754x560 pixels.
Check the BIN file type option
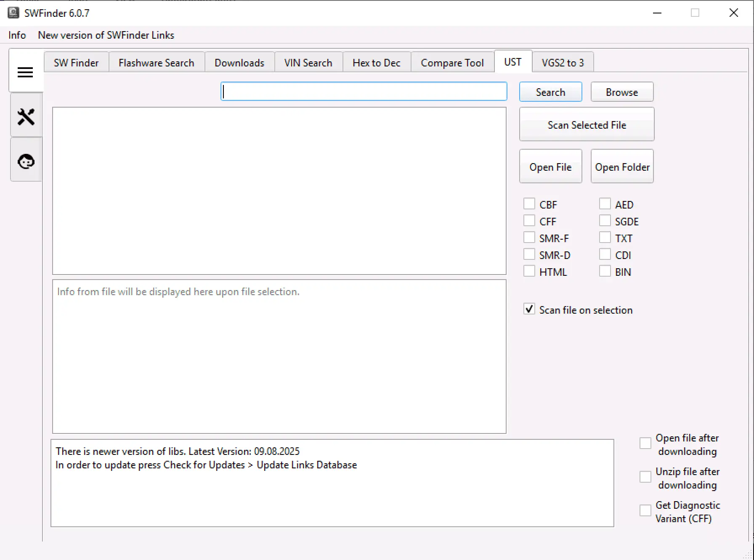[x=605, y=271]
